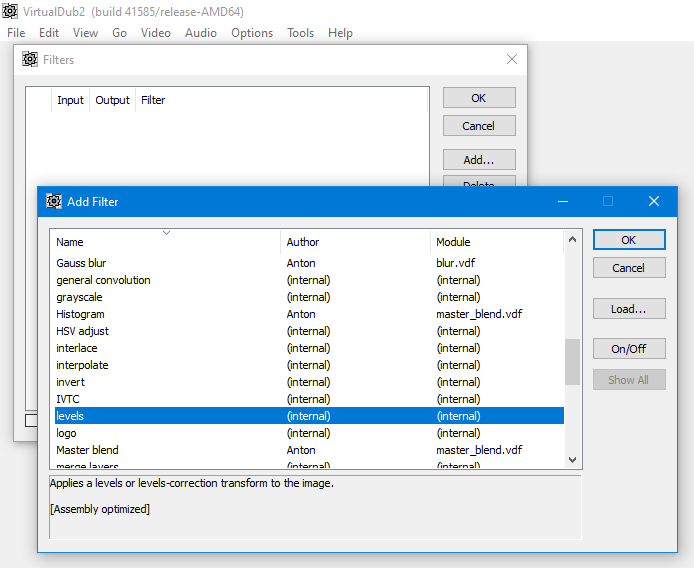The image size is (694, 568).
Task: Click the Add Filter dialog gear icon
Action: 54,201
